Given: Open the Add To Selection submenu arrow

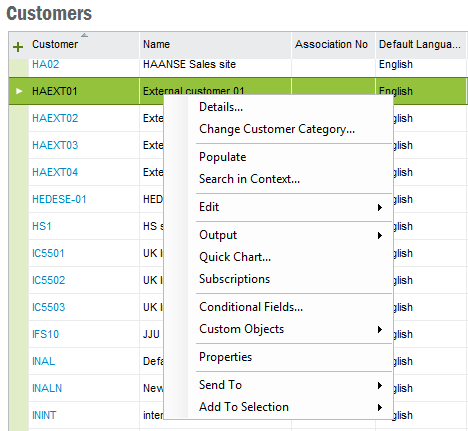Looking at the screenshot, I should [x=380, y=407].
